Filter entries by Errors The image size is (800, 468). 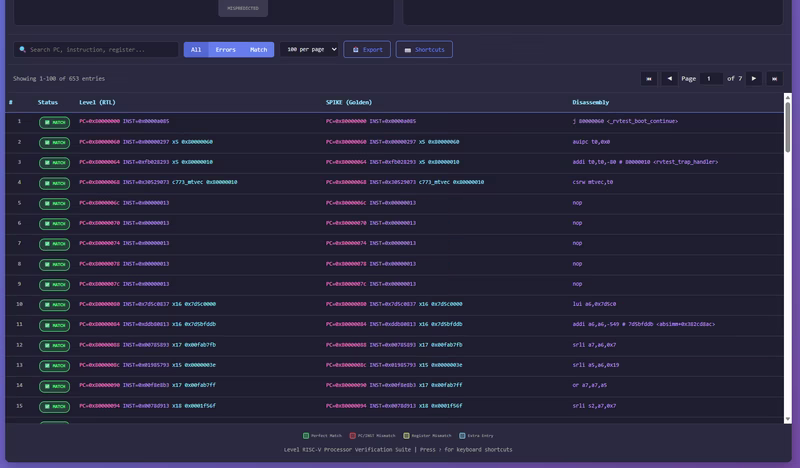[226, 49]
